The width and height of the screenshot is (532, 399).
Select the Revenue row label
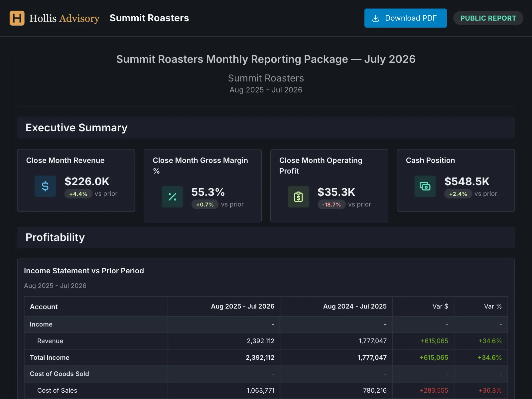click(50, 341)
